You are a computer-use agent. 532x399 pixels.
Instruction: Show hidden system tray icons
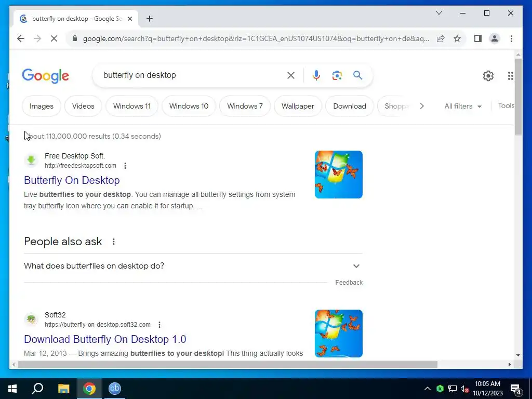click(428, 389)
